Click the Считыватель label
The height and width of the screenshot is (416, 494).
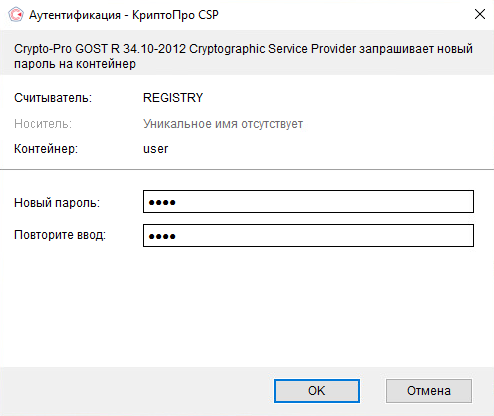click(53, 98)
